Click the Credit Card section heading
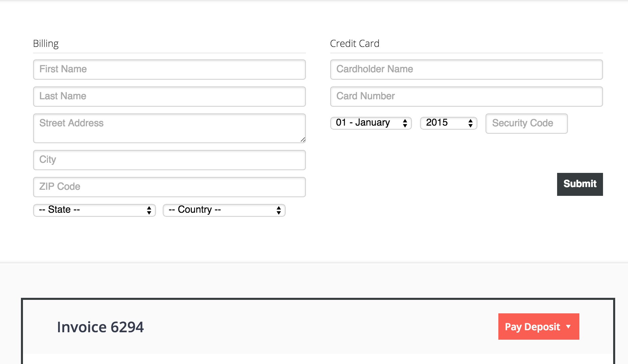The image size is (628, 364). click(x=355, y=44)
